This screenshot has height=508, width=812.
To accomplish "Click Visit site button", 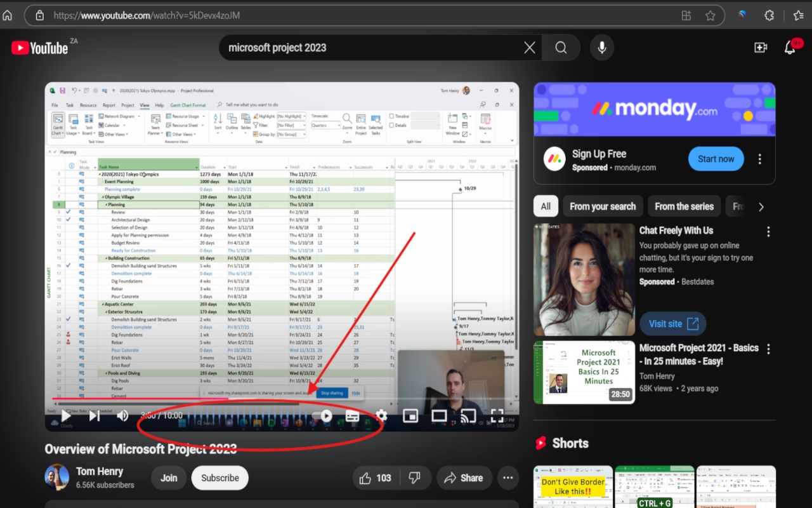I will point(673,324).
